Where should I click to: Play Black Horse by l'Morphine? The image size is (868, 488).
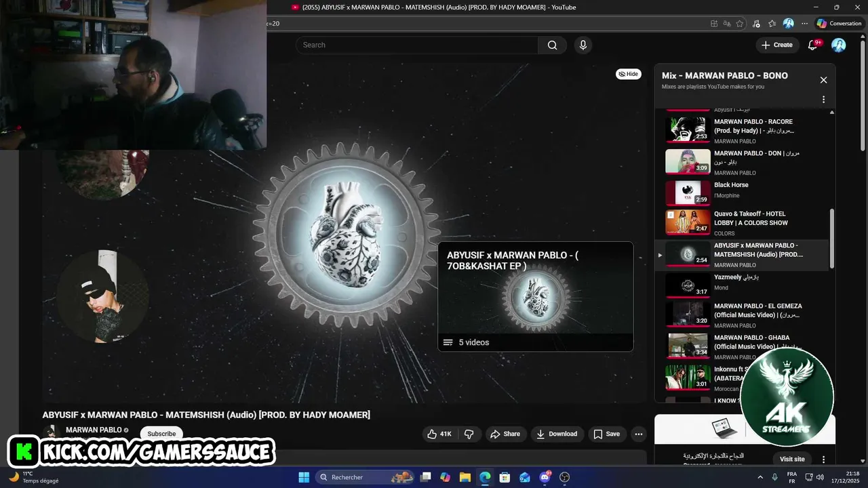pyautogui.click(x=741, y=192)
